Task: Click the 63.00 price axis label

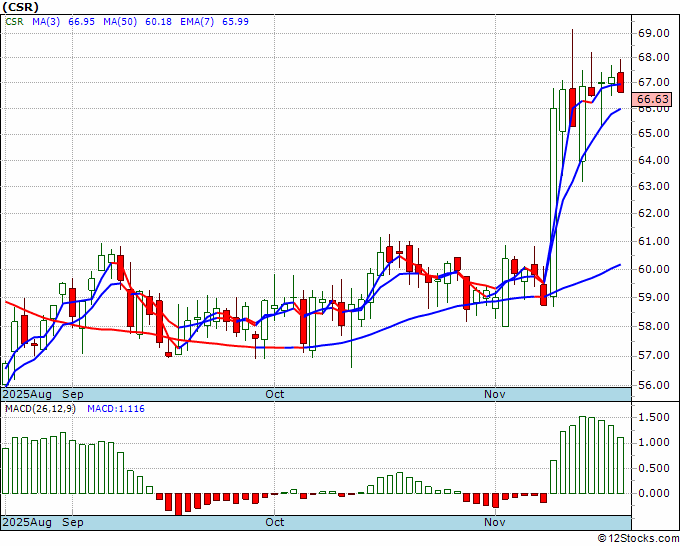Action: (654, 186)
